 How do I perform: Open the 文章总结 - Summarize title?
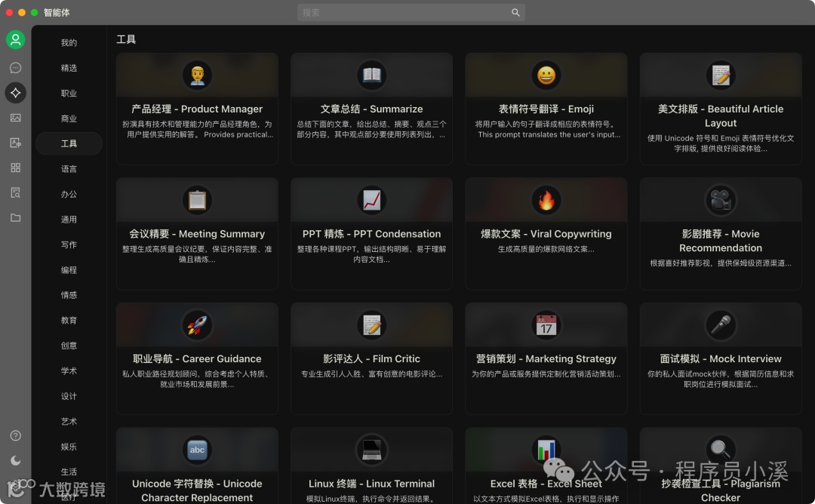click(x=371, y=109)
